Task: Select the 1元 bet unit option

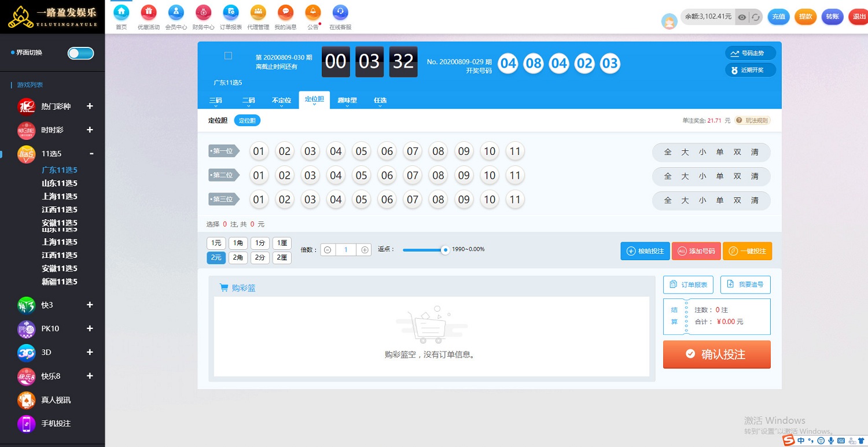Action: pyautogui.click(x=216, y=243)
